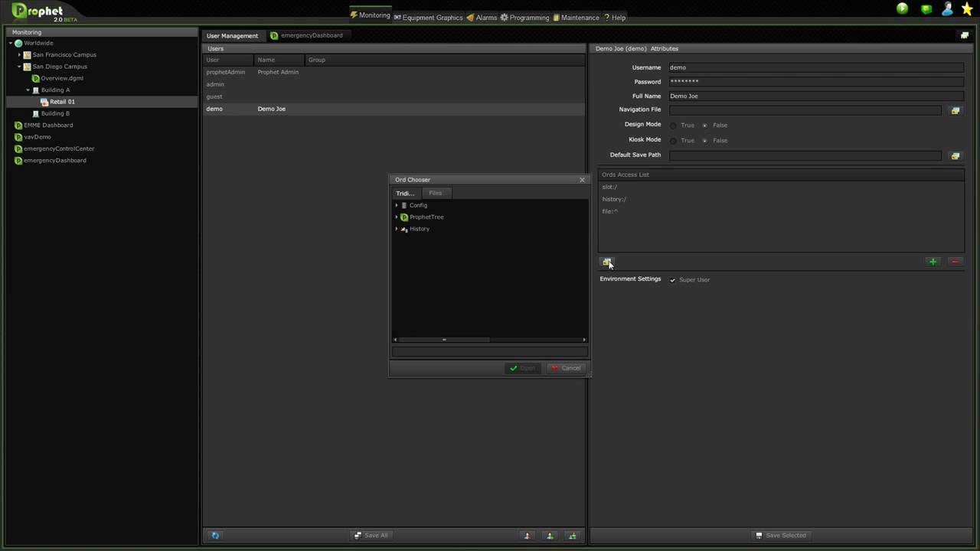Expand the San Francisco Campus node
The image size is (980, 551).
coord(19,55)
